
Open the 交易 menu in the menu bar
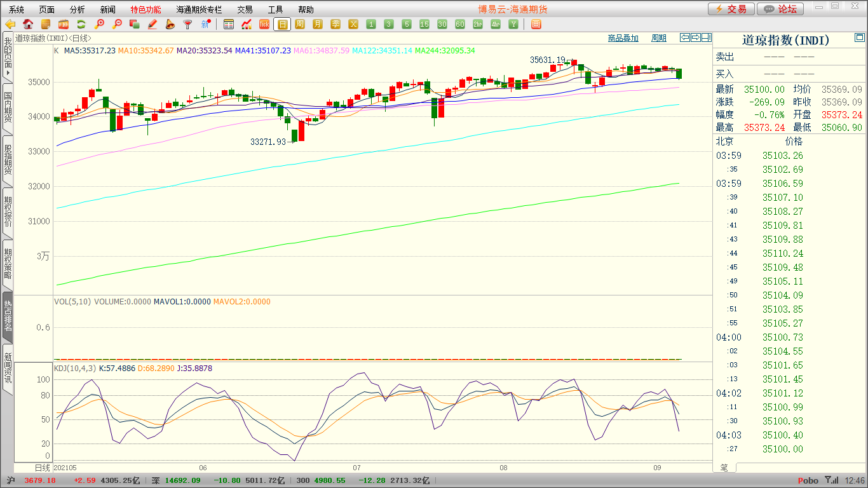245,10
